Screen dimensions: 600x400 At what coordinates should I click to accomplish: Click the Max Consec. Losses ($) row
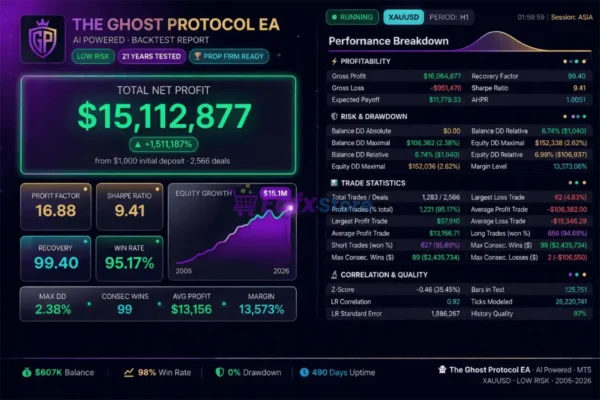(x=528, y=257)
